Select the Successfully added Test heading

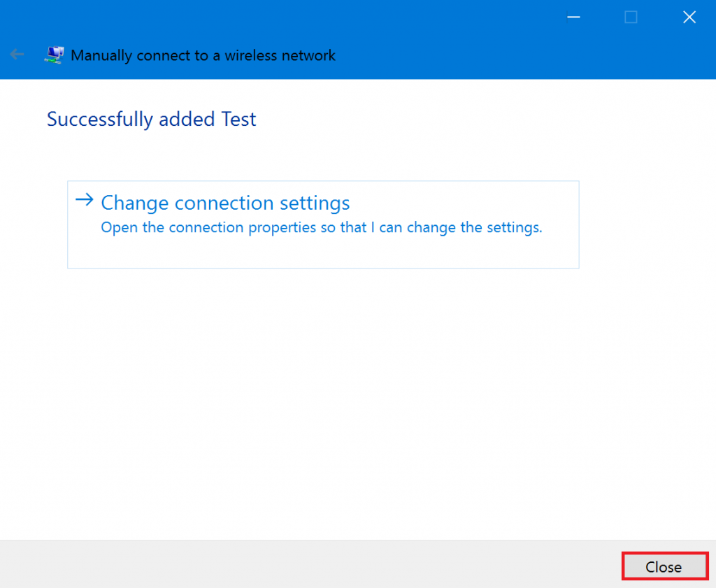click(x=151, y=119)
